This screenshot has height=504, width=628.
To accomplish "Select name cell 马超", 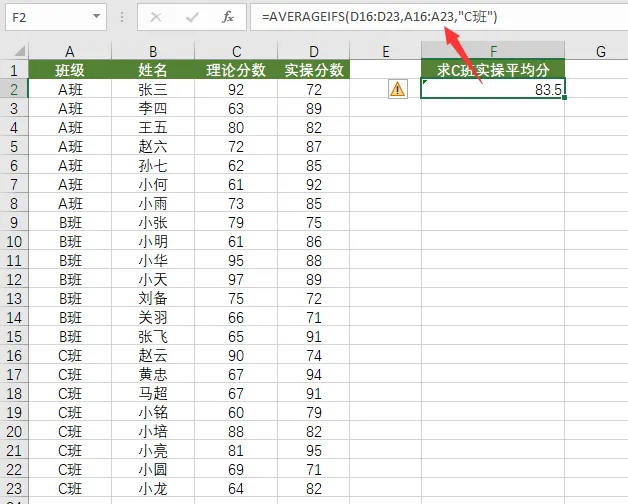I will (153, 393).
